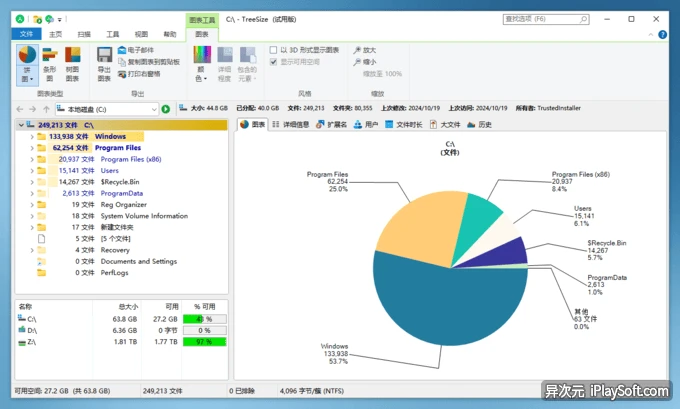Select the PerfLogs folder row
Screen dimensions: 680x409
click(x=121, y=273)
